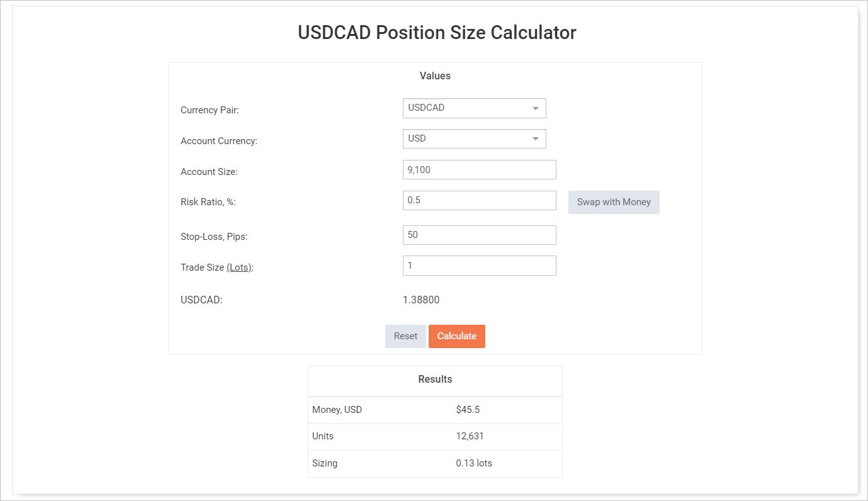The image size is (868, 501).
Task: Click the Sizing result 0.13 lots
Action: (x=474, y=463)
